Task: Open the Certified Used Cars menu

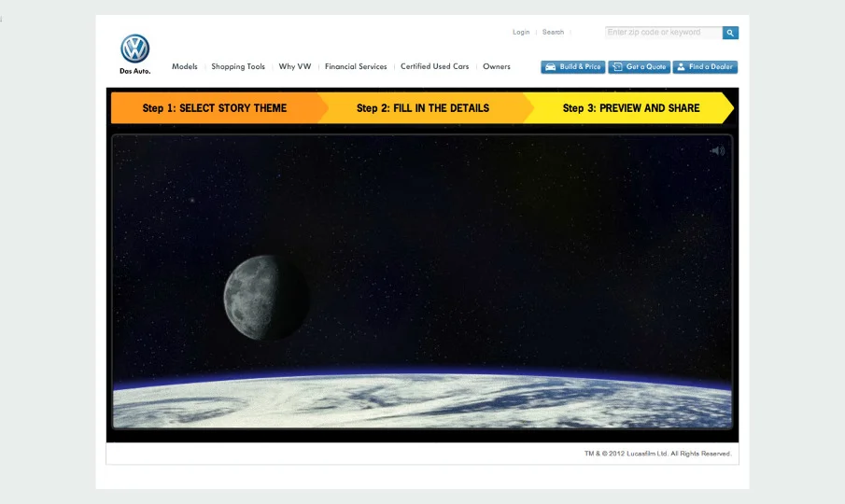Action: pyautogui.click(x=434, y=67)
